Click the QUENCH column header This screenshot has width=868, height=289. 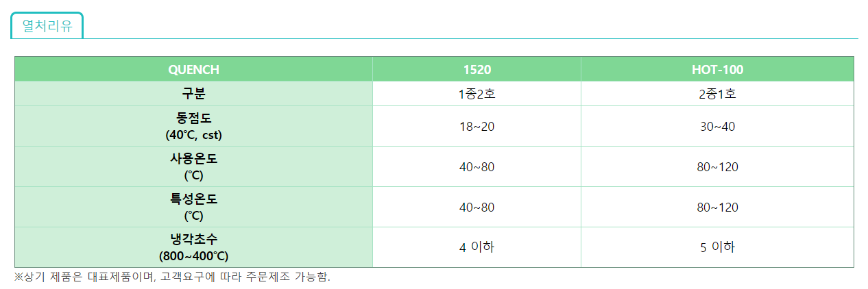point(193,70)
